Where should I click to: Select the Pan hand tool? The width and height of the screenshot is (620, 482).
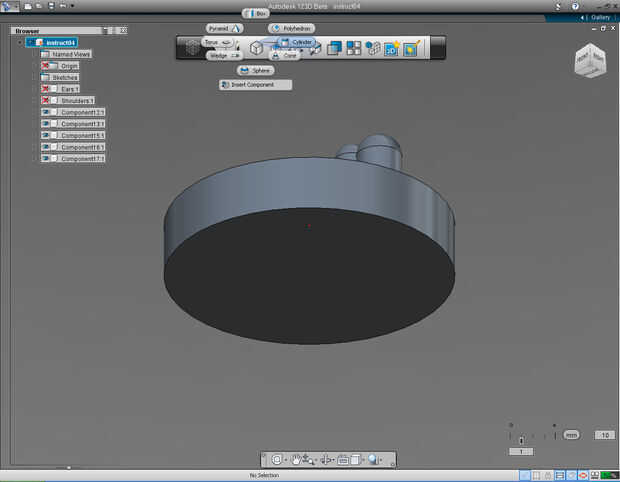coord(295,459)
